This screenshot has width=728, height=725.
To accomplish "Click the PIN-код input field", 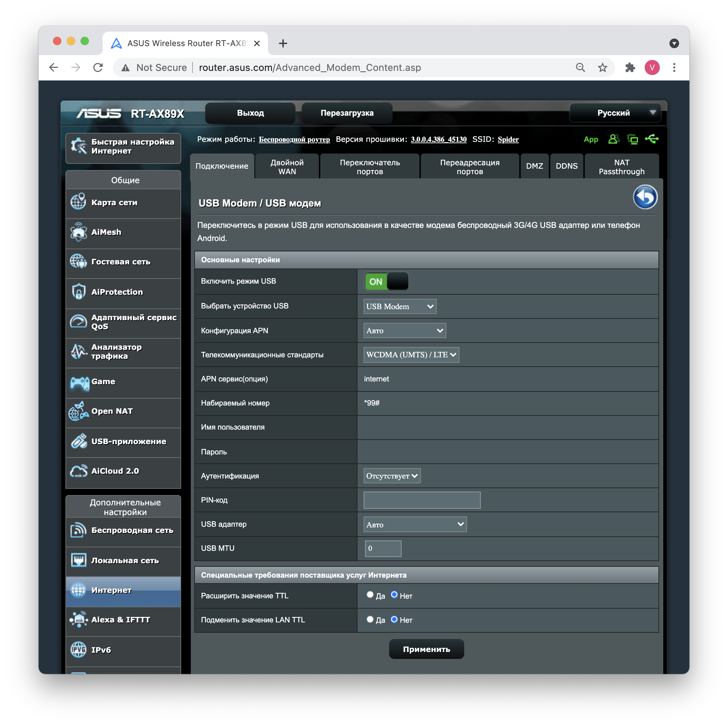I will click(x=422, y=501).
